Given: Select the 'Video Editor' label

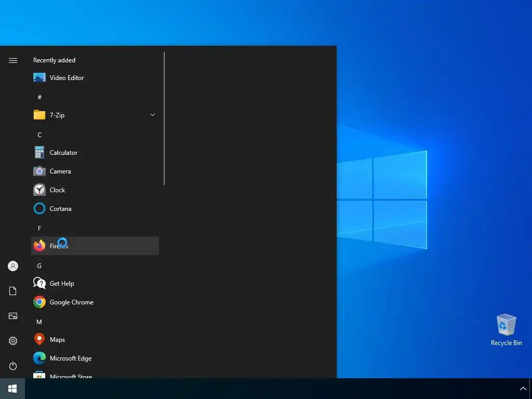Looking at the screenshot, I should [67, 78].
